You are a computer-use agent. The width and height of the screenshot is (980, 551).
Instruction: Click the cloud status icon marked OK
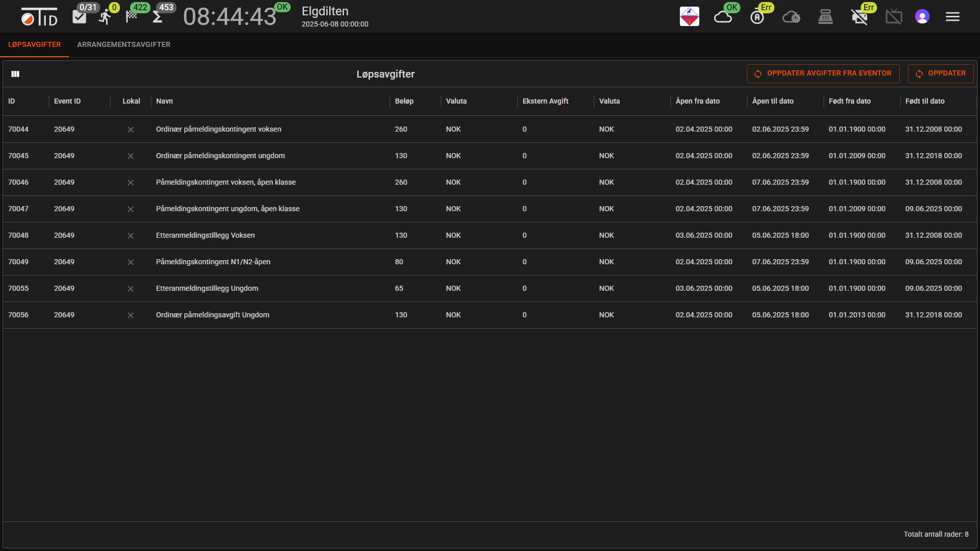point(723,17)
